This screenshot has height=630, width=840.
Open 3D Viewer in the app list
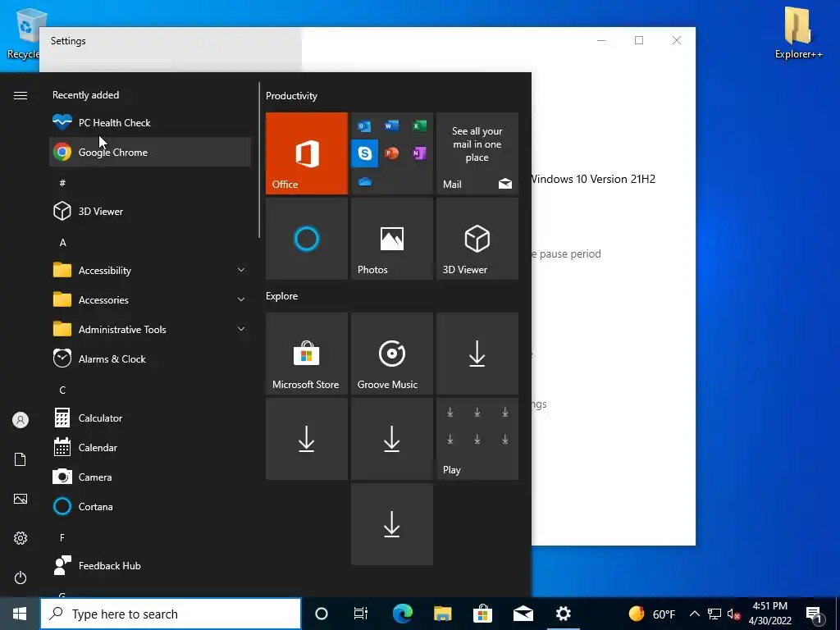tap(150, 211)
